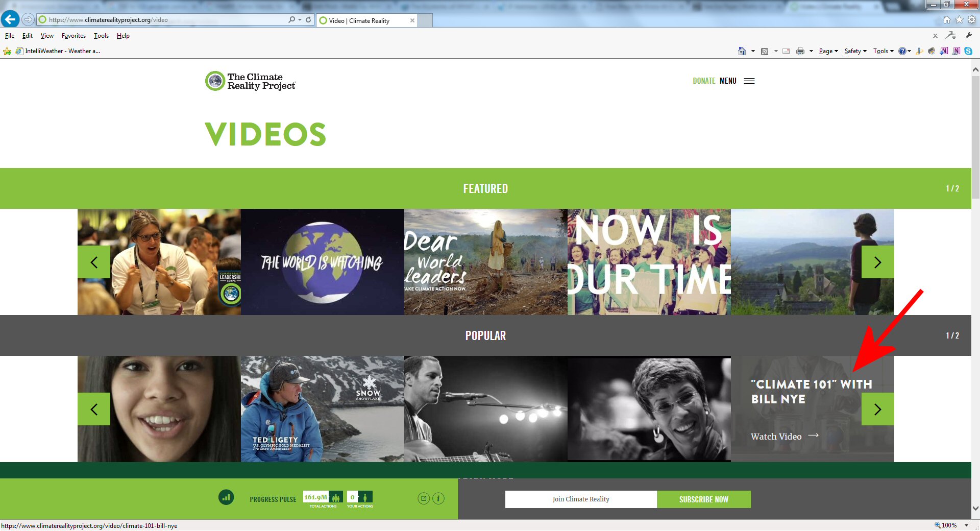Click the small X icon on menu bar row
The width and height of the screenshot is (980, 531).
[935, 36]
